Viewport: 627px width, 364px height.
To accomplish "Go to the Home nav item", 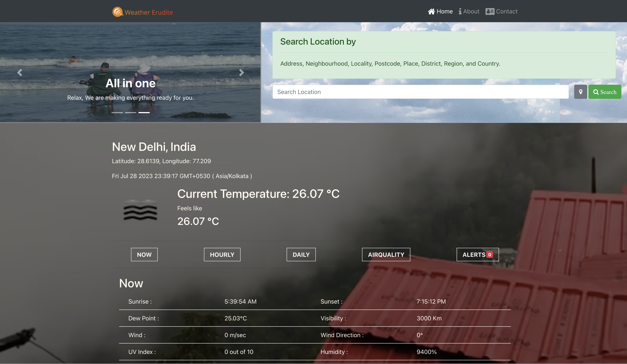I will 440,11.
